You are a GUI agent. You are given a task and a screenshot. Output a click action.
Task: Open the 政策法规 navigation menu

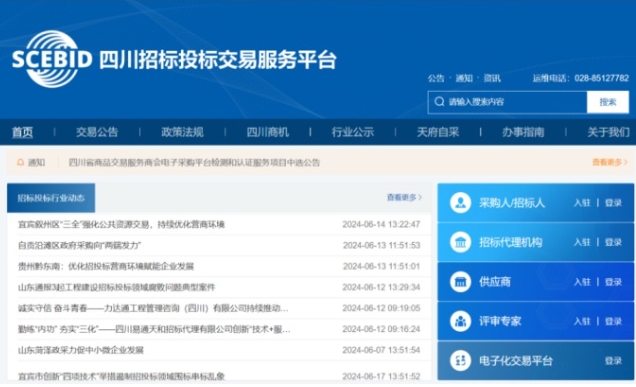[x=183, y=132]
